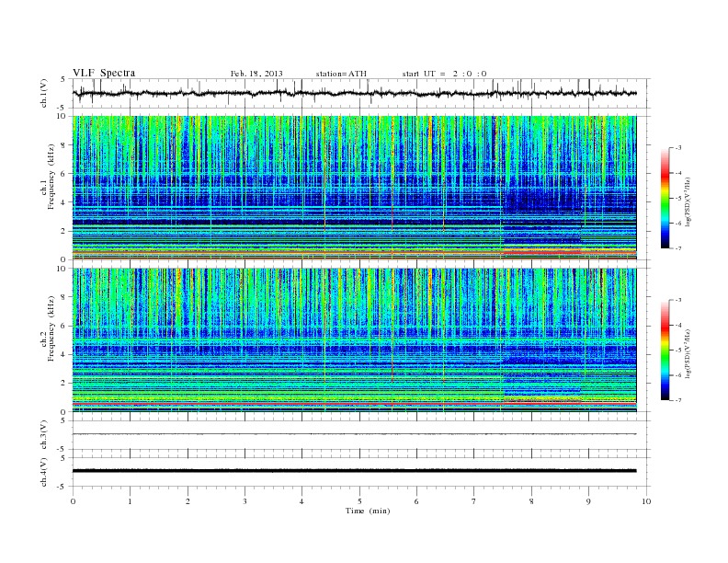Click the "station=ATH" header label
728x563 pixels.
pos(341,74)
